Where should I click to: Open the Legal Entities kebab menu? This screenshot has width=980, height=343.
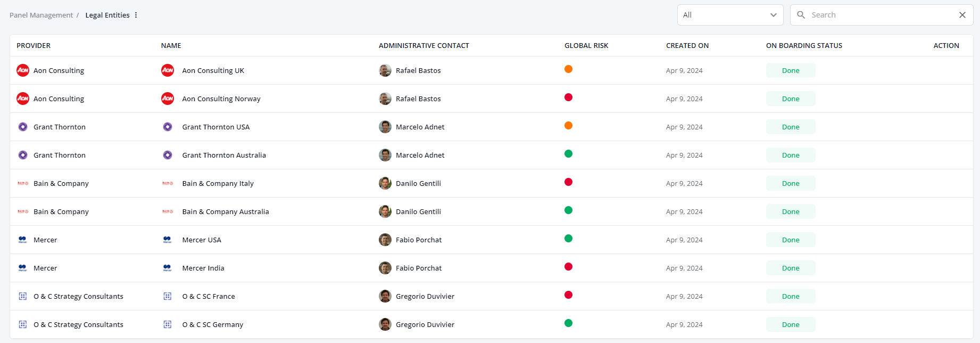pyautogui.click(x=136, y=15)
